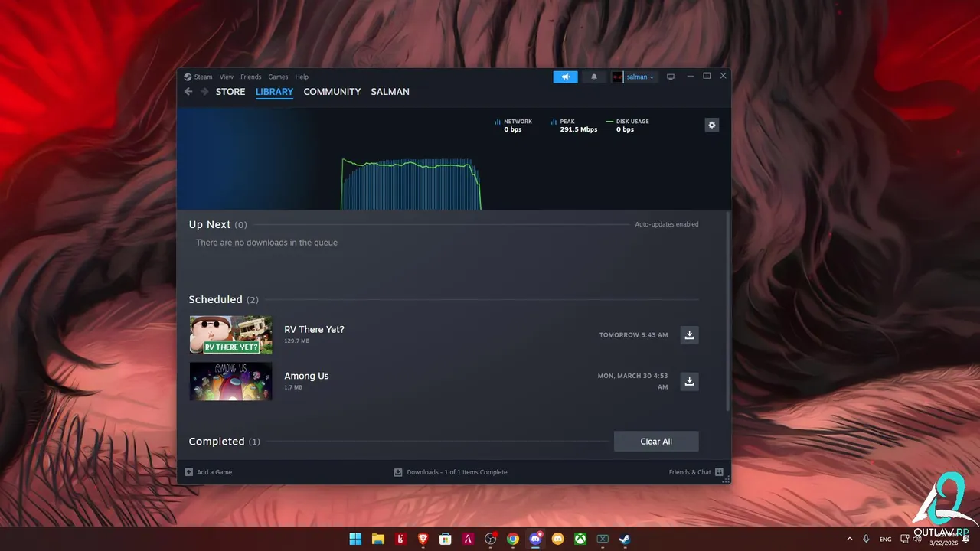
Task: Open the volume tray icon
Action: [917, 539]
